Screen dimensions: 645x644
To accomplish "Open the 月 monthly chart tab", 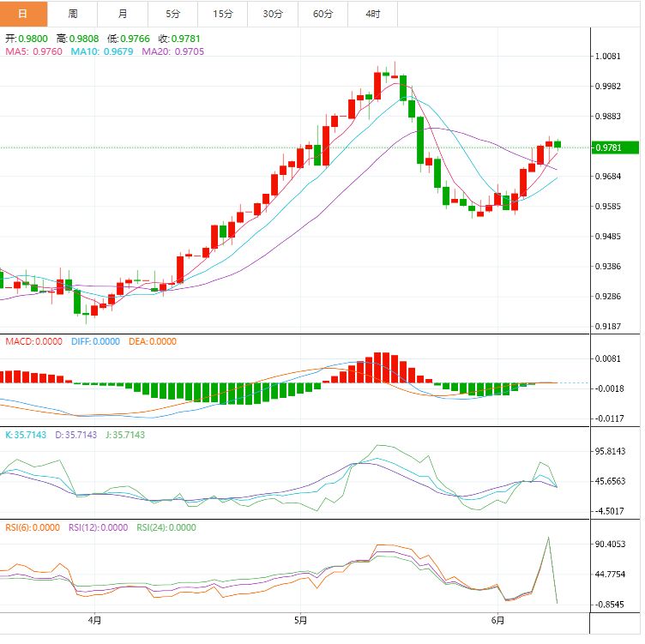I will pos(123,14).
